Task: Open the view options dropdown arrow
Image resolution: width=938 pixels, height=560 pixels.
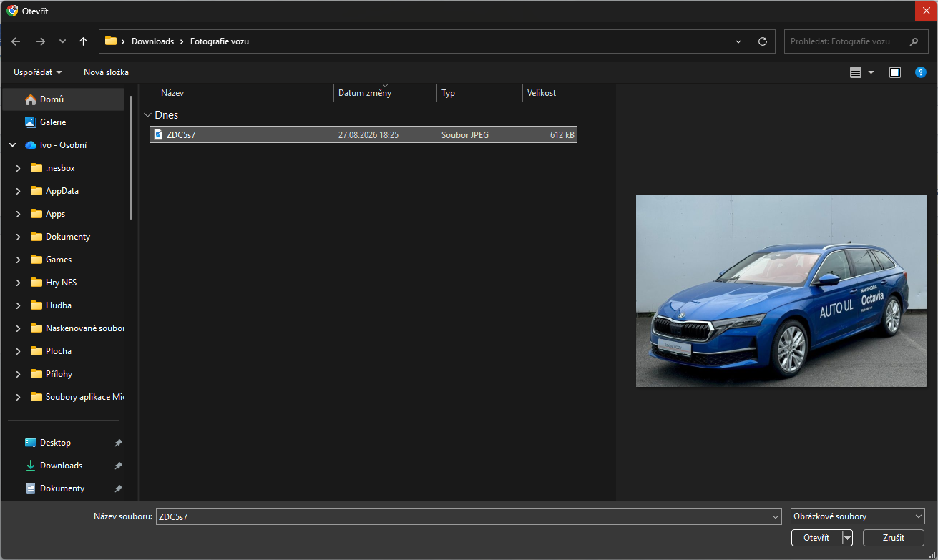Action: point(871,72)
